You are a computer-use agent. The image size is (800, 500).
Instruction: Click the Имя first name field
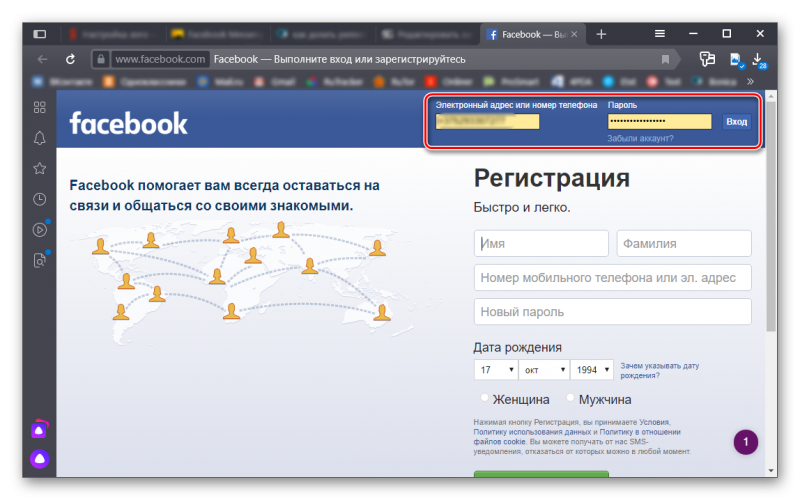point(541,243)
